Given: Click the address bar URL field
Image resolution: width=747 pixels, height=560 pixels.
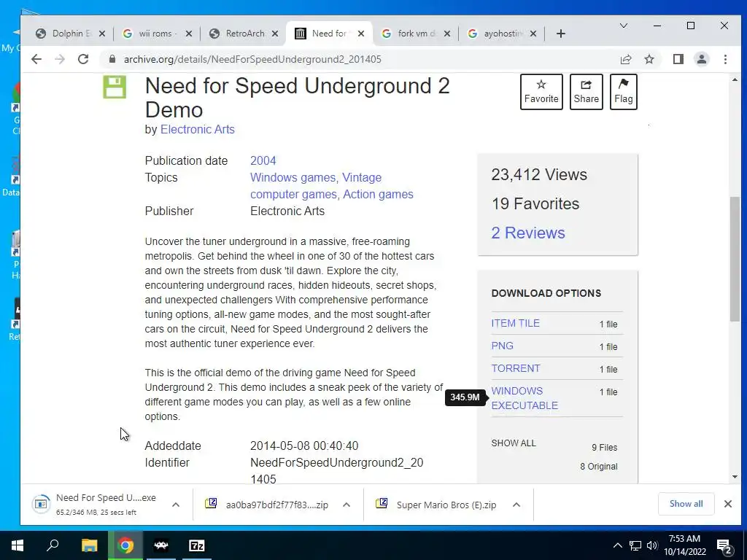Looking at the screenshot, I should (x=357, y=59).
